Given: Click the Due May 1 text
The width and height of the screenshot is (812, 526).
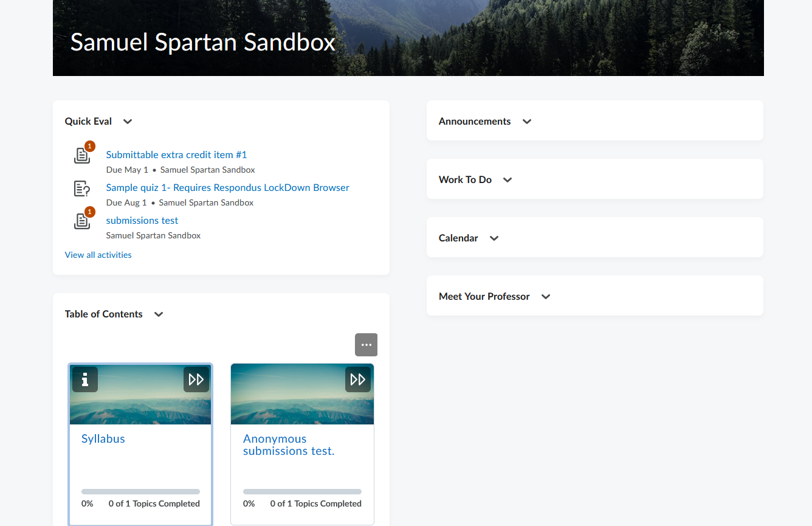Looking at the screenshot, I should [x=127, y=170].
